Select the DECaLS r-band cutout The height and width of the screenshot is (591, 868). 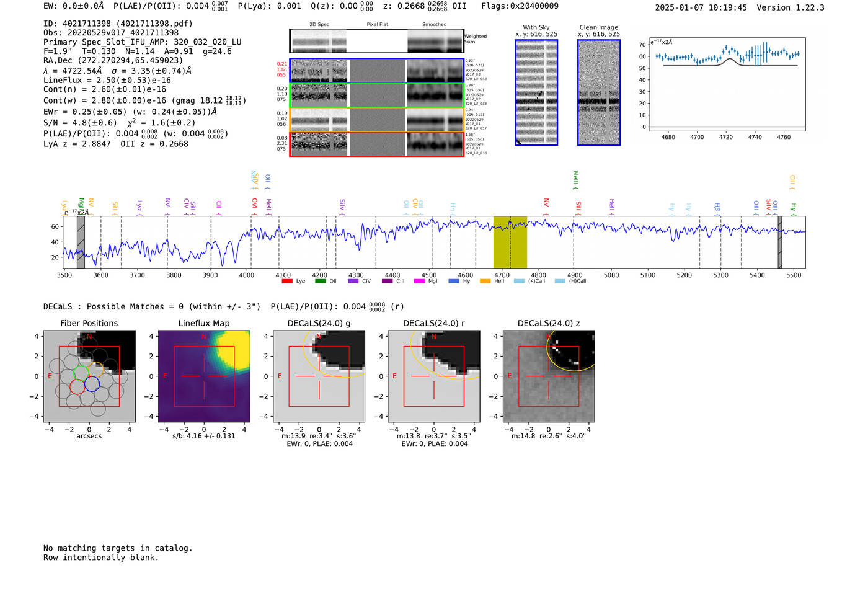pos(433,376)
